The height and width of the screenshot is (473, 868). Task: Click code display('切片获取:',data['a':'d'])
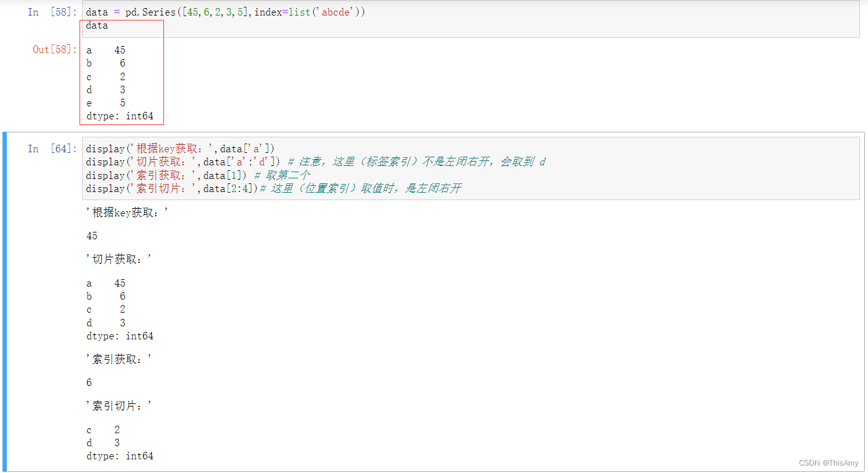click(183, 162)
